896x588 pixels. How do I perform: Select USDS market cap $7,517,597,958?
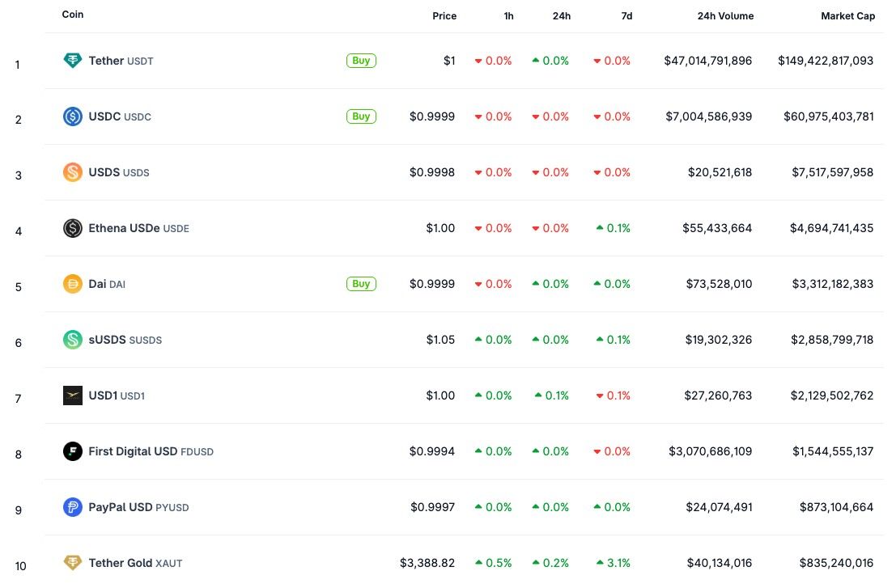[x=832, y=172]
